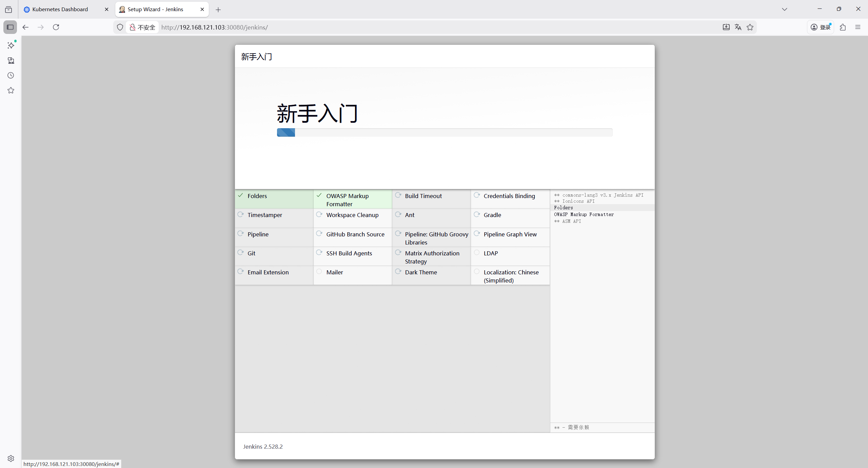The width and height of the screenshot is (868, 468).
Task: Switch to the Kubernetes Dashboard tab
Action: tap(60, 9)
